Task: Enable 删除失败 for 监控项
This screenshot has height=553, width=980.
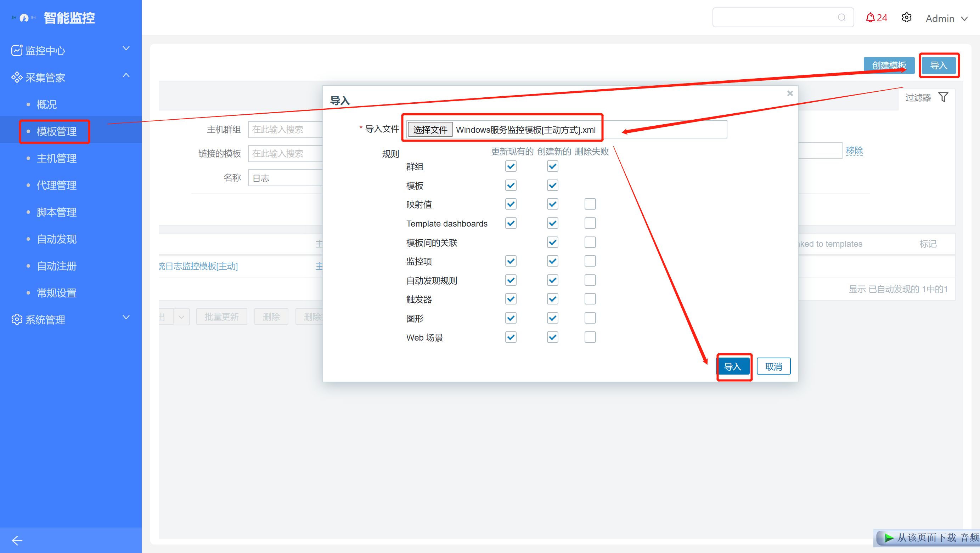Action: 590,261
